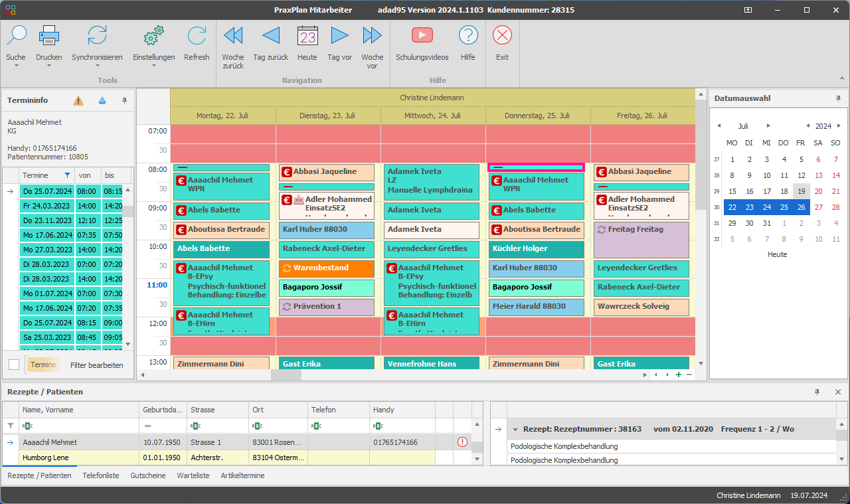Click the Synchronisieren arrows icon
This screenshot has width=850, height=504.
[x=97, y=35]
